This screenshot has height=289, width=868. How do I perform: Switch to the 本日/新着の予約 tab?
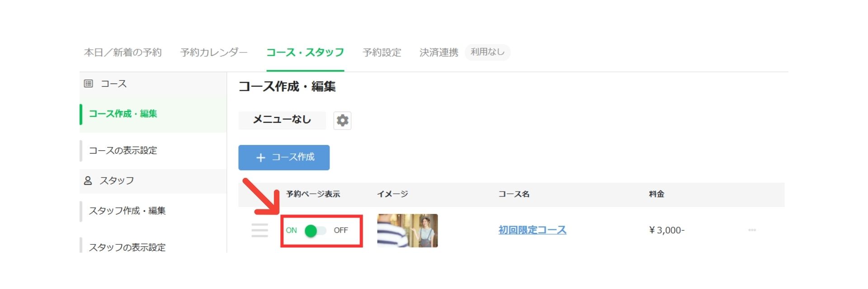pyautogui.click(x=123, y=52)
